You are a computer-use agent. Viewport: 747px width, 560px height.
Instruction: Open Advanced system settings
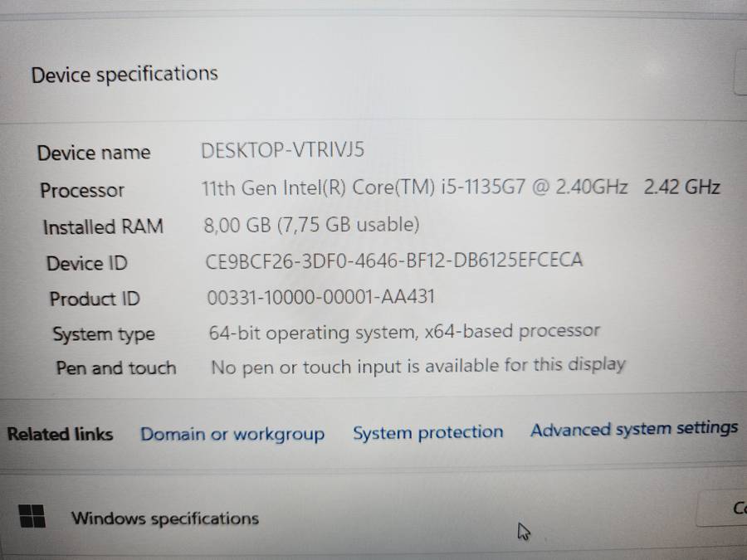click(x=633, y=429)
